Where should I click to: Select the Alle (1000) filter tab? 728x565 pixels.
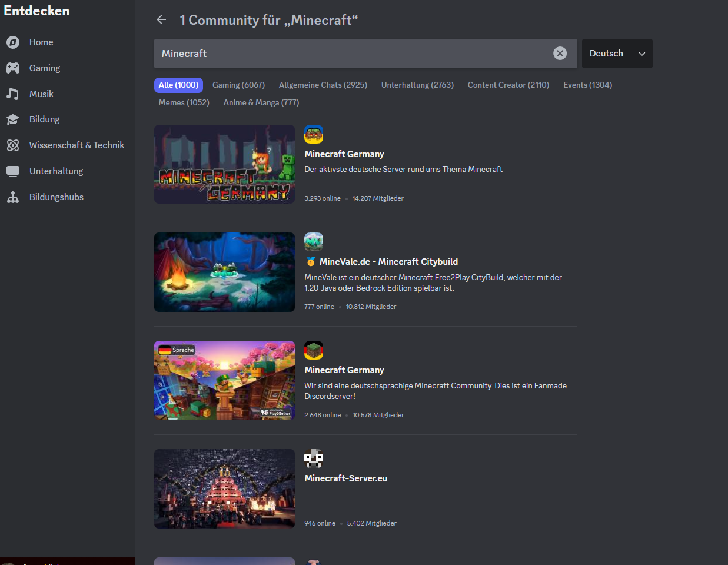pyautogui.click(x=178, y=85)
